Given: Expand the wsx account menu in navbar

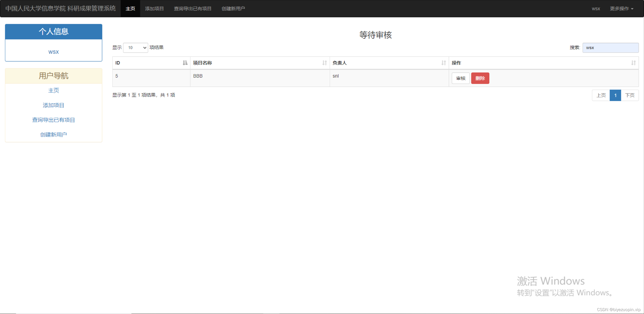Looking at the screenshot, I should click(x=596, y=8).
